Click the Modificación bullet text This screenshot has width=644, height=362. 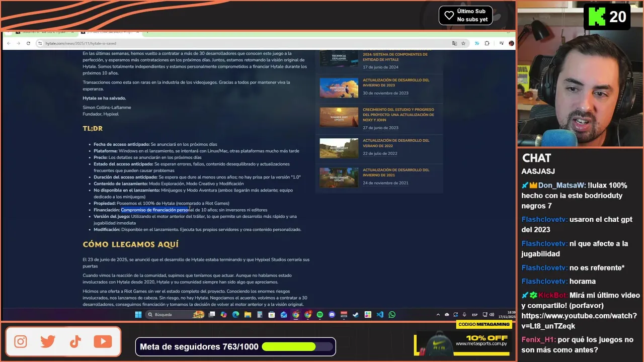(197, 229)
